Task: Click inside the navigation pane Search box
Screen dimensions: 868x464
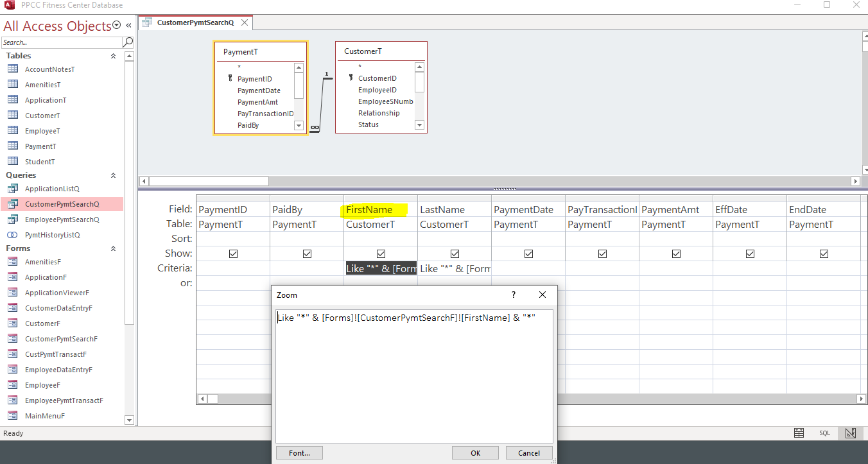Action: click(x=58, y=41)
